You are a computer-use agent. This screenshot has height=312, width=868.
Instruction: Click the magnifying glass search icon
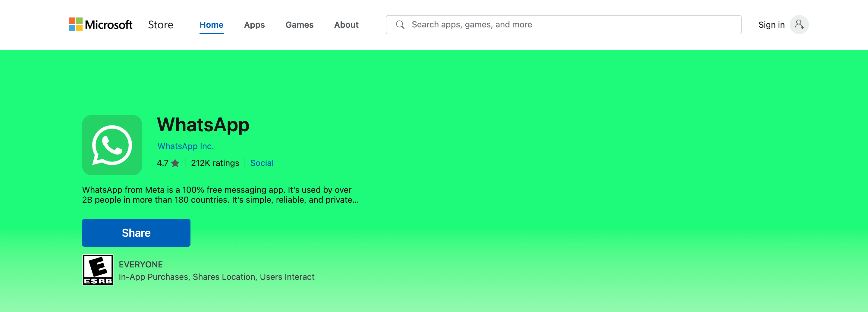400,25
